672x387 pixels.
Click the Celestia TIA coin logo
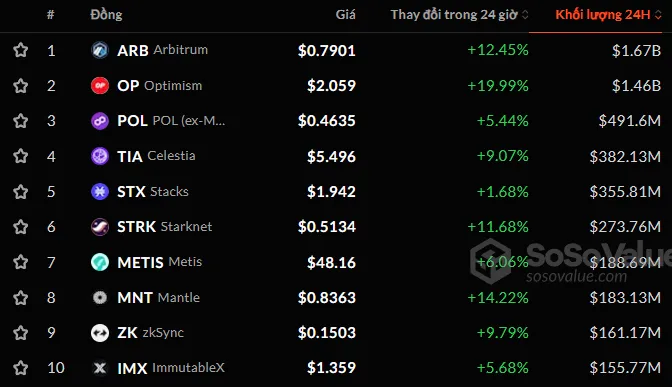click(x=100, y=156)
